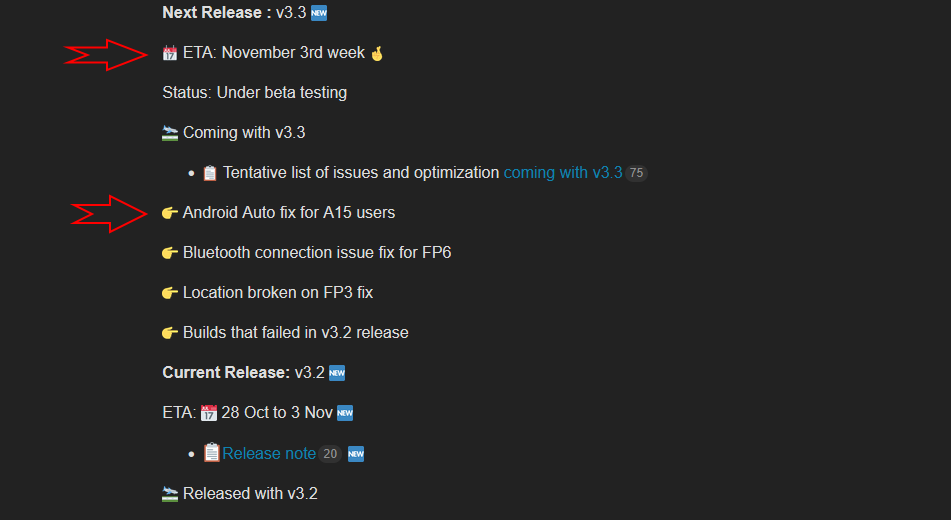
Task: Click the clipboard emoji before "Release note"
Action: tap(211, 453)
